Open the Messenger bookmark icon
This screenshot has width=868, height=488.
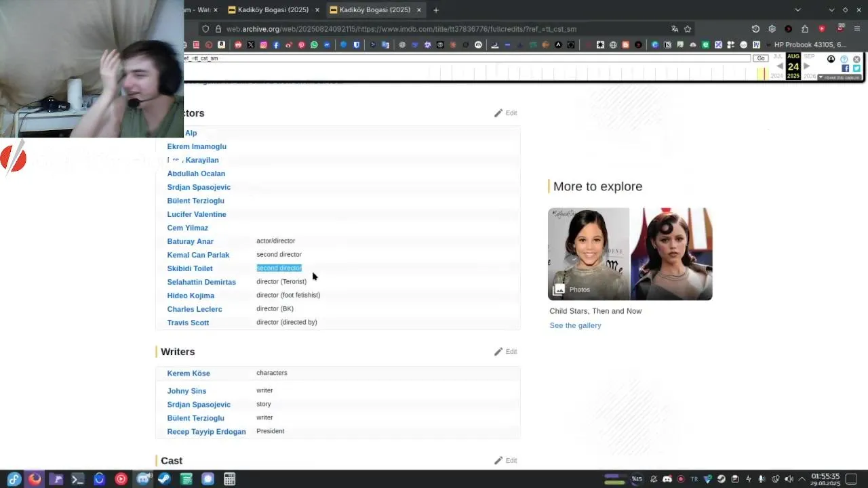coord(327,45)
